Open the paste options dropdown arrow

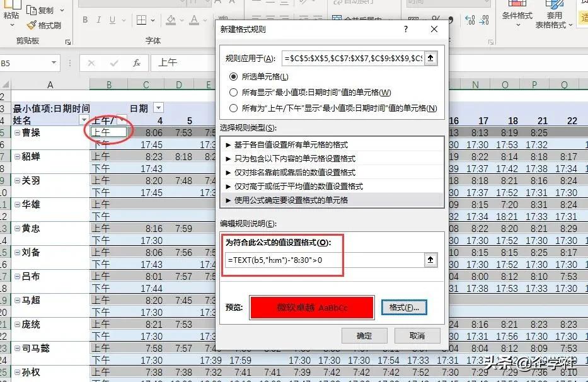coord(11,25)
